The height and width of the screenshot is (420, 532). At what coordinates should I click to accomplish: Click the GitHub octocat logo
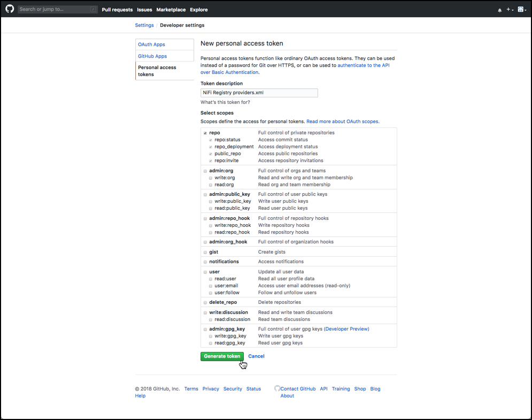pos(9,9)
